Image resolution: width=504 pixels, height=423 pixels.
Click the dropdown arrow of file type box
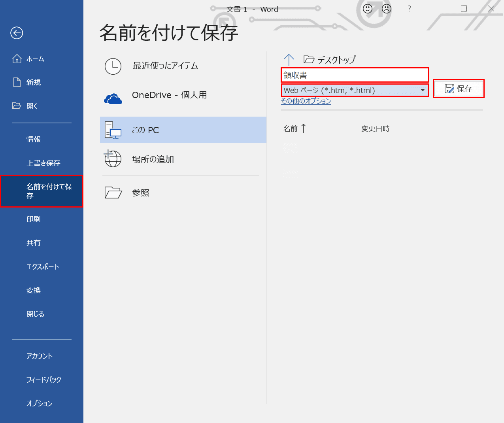click(423, 90)
